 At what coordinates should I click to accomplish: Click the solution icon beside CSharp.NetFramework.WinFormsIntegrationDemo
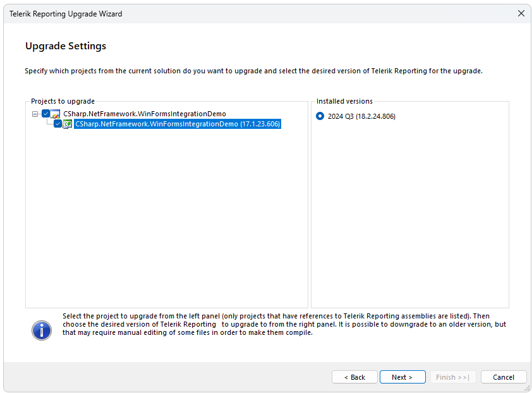tap(56, 114)
